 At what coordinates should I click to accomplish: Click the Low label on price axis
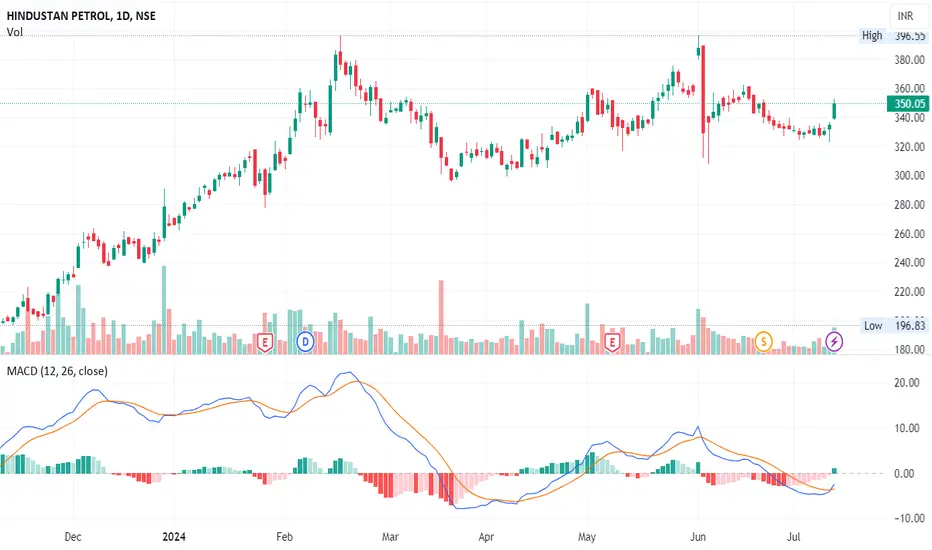point(873,326)
